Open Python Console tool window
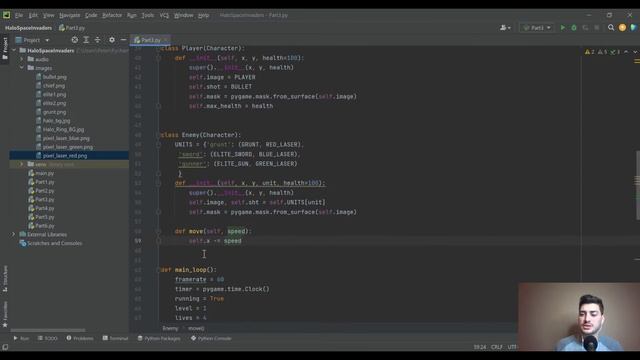 tap(211, 338)
